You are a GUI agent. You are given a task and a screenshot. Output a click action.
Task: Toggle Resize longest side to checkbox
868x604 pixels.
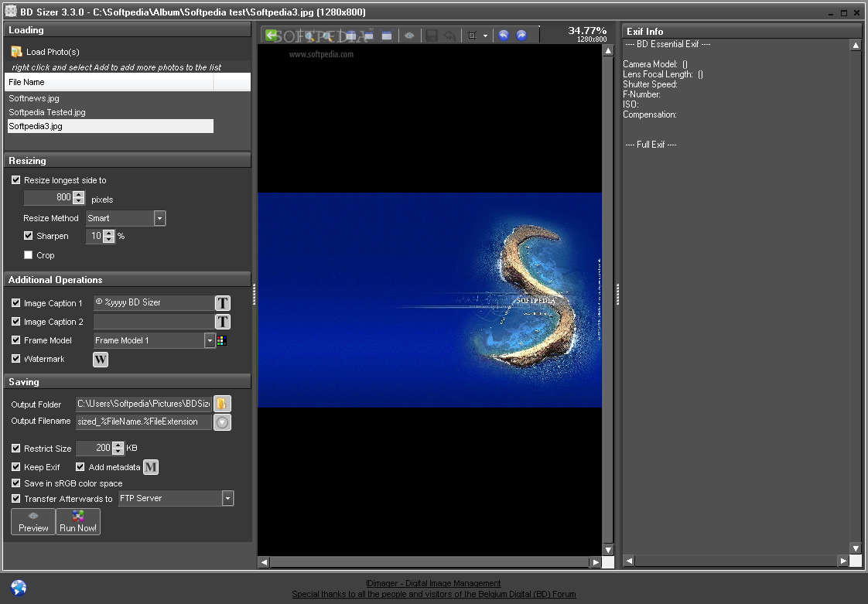[x=15, y=180]
